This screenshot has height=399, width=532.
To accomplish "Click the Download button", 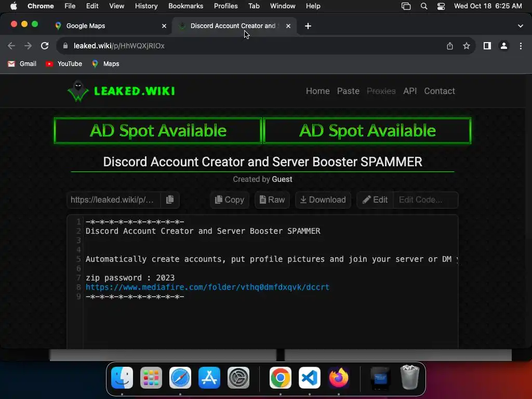I will point(323,200).
